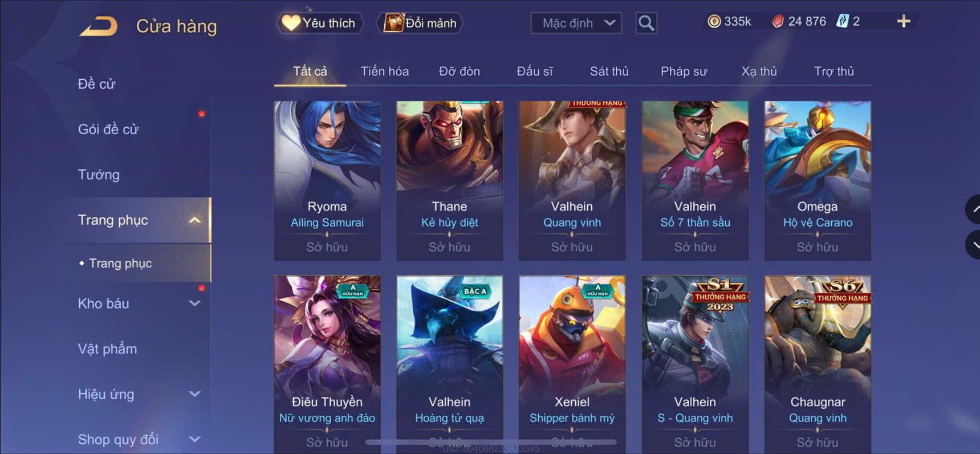Switch to the Pháp sư tab
This screenshot has height=454, width=980.
(x=684, y=71)
